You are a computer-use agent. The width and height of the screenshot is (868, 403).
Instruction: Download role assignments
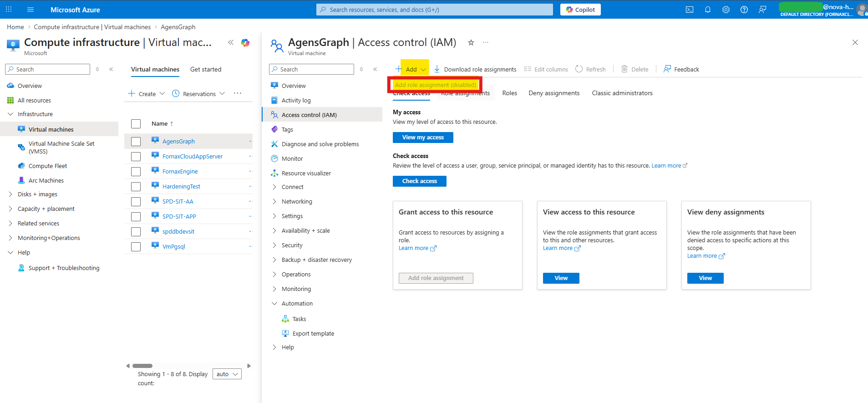coord(475,69)
